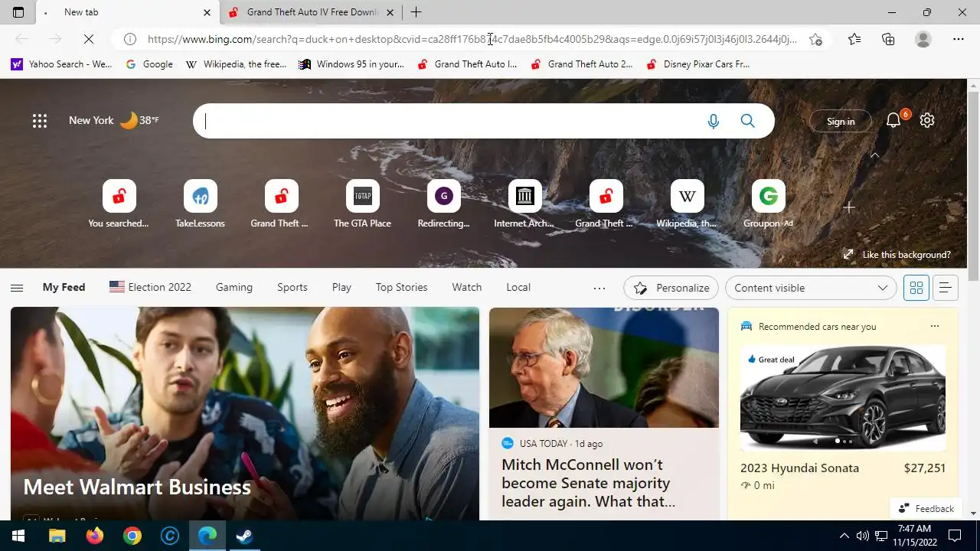Open the Internet Archive quick link tile

(x=524, y=204)
